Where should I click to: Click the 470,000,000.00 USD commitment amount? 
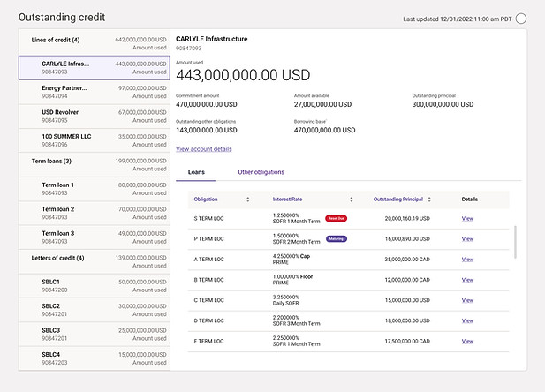(x=207, y=104)
